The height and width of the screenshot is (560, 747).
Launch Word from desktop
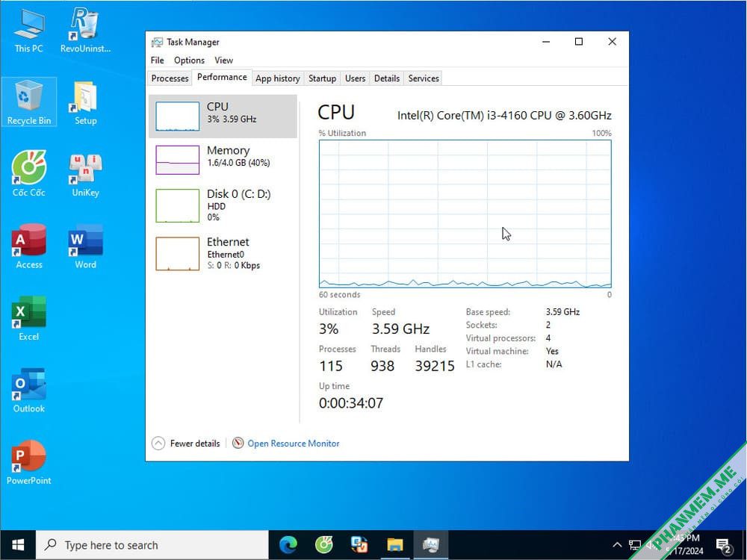click(x=85, y=246)
